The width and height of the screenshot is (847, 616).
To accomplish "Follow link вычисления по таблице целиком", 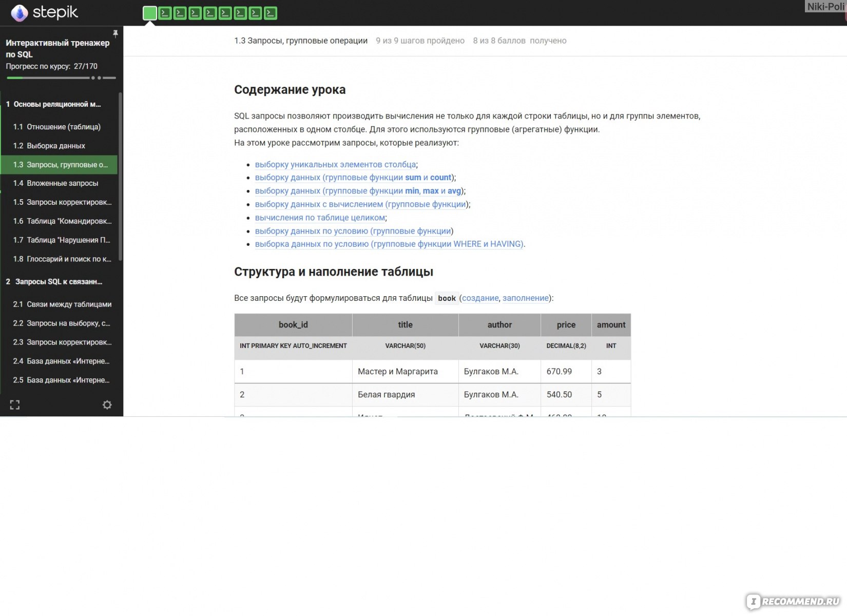I will click(320, 218).
